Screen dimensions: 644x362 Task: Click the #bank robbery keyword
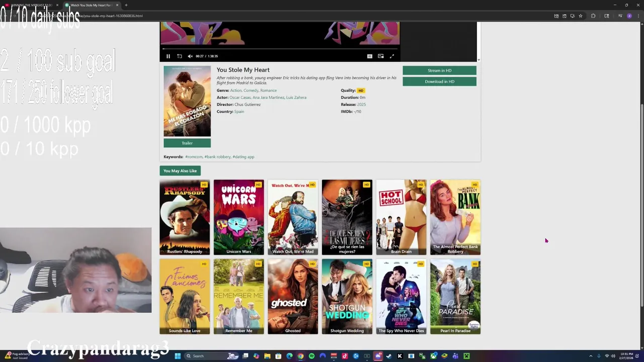(217, 157)
